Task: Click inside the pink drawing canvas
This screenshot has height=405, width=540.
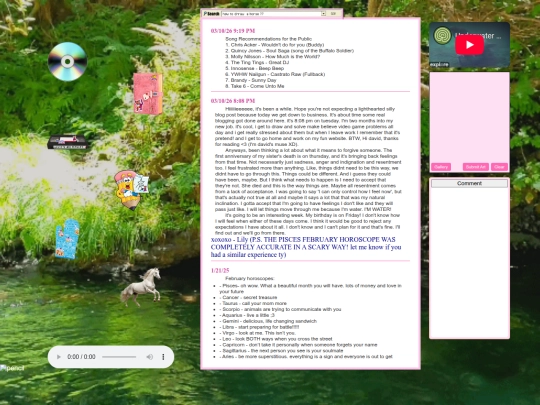Action: 469,117
